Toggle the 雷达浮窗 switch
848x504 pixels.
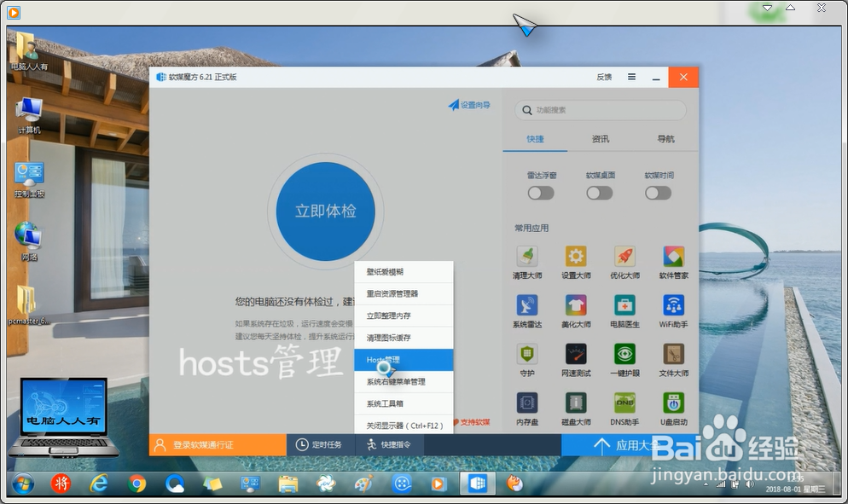pos(541,193)
